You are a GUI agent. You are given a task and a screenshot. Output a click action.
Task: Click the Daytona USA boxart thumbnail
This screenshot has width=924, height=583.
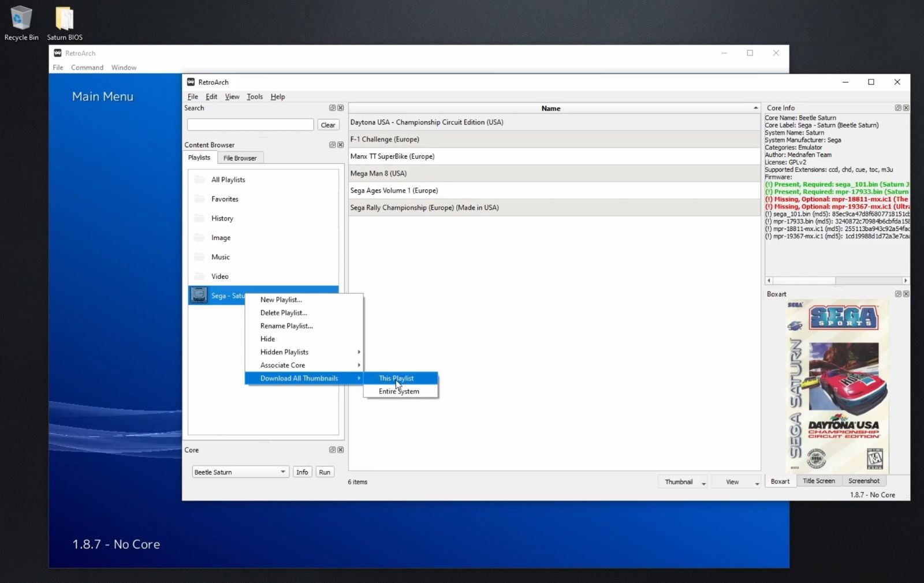click(837, 387)
